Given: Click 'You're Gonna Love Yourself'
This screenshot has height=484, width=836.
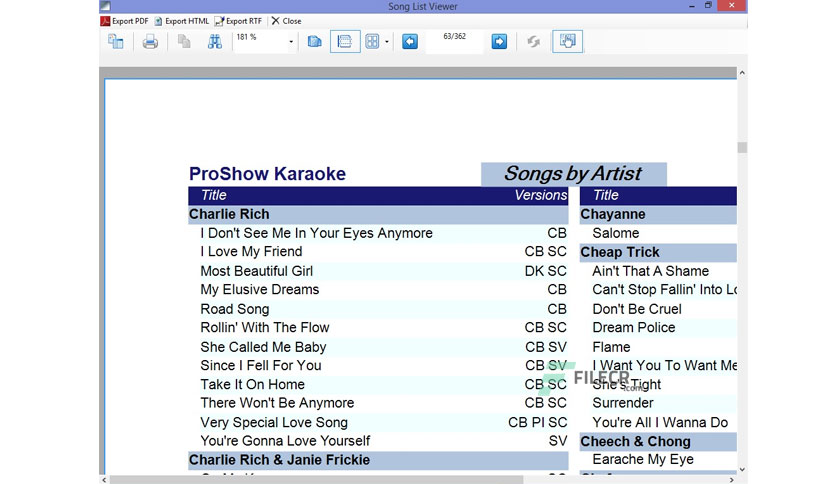Looking at the screenshot, I should tap(285, 441).
